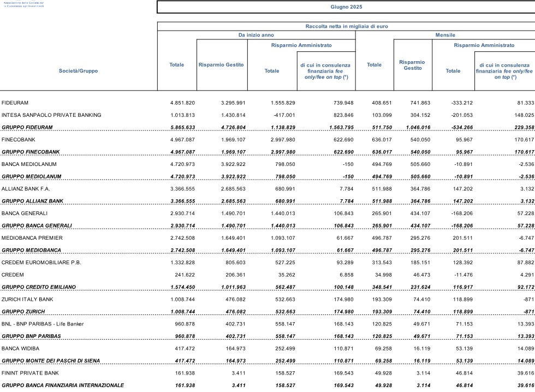Click the value 174.980 in ZURICH ITALY BANK row
The image size is (535, 392).
point(343,300)
